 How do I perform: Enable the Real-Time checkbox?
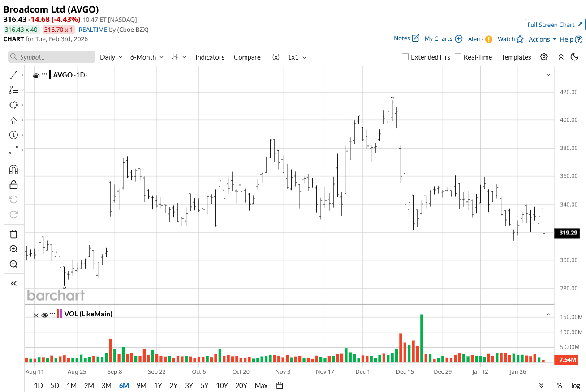tap(458, 57)
